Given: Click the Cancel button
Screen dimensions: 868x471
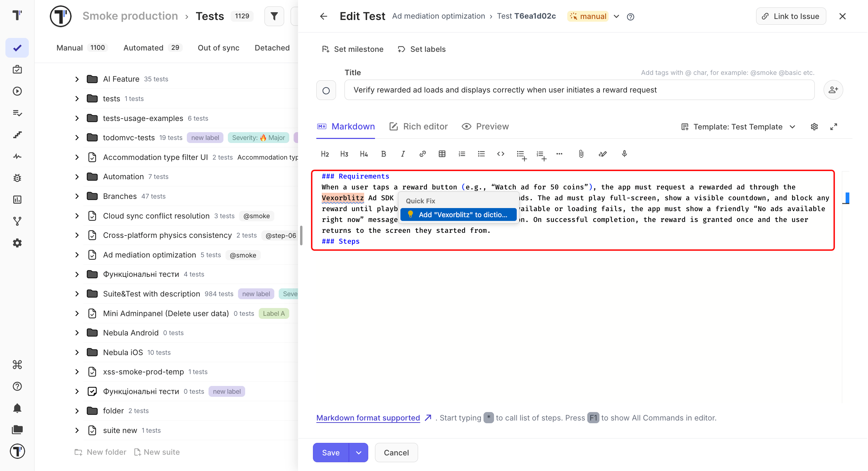Looking at the screenshot, I should click(396, 453).
